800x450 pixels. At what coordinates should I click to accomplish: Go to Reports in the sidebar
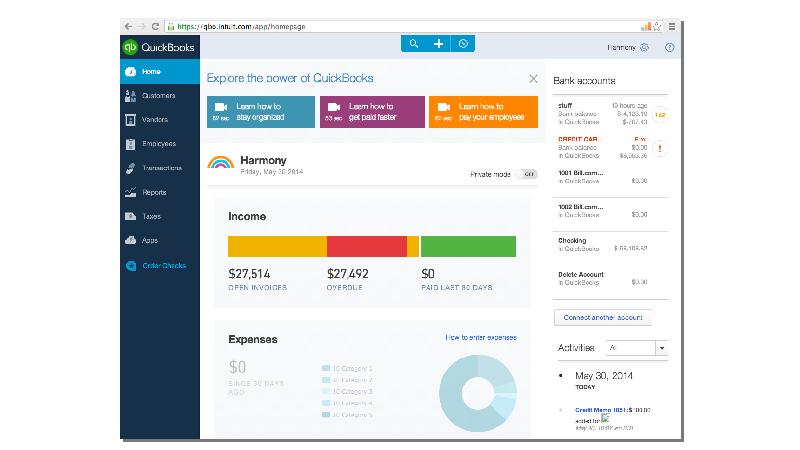(154, 192)
